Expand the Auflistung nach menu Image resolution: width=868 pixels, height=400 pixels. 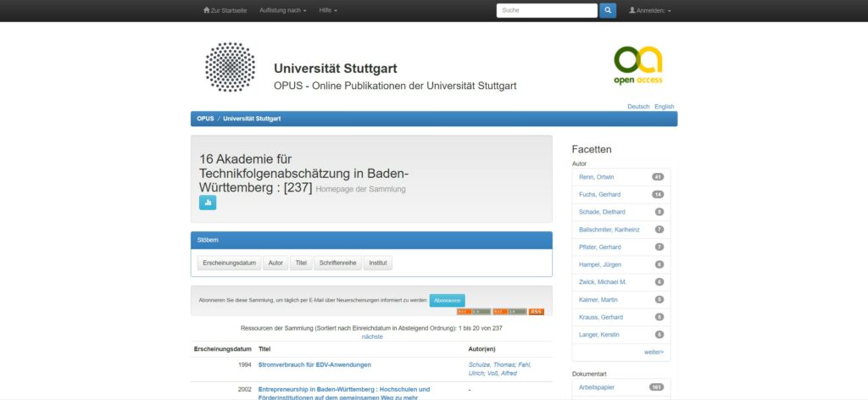coord(283,10)
